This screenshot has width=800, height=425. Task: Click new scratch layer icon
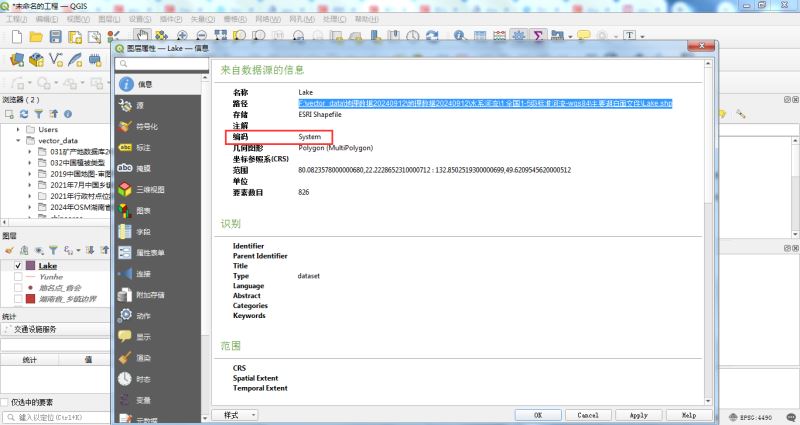95,60
